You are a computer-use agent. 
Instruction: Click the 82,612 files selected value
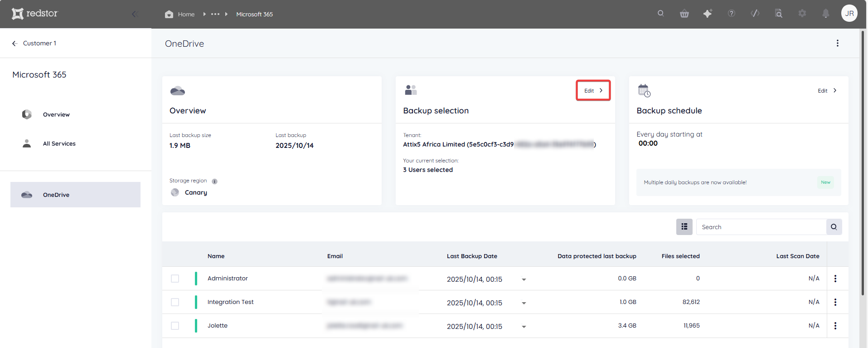tap(691, 302)
